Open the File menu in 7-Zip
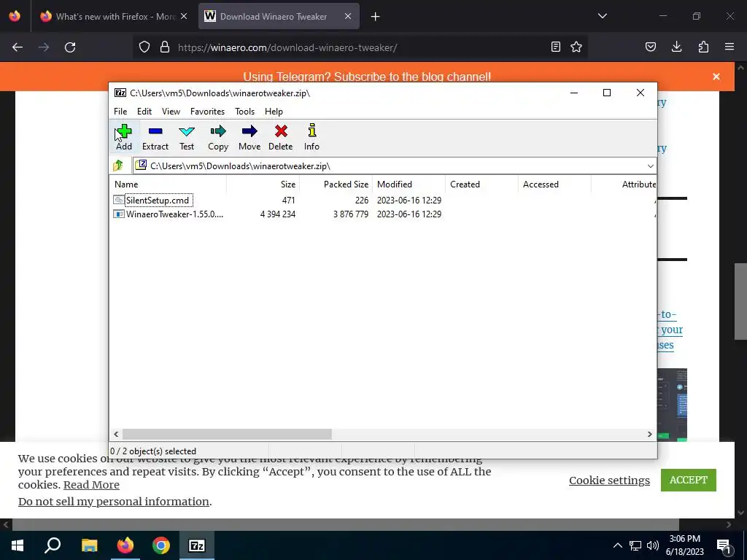The image size is (747, 560). tap(120, 112)
